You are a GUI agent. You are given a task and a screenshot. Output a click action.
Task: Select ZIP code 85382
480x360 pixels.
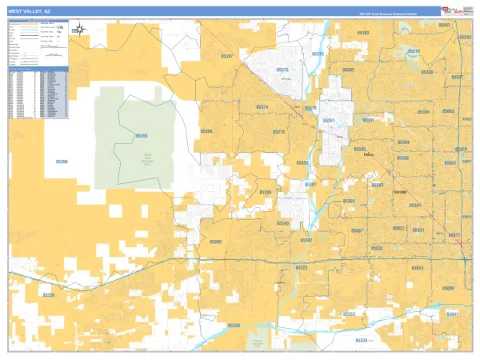348,70
